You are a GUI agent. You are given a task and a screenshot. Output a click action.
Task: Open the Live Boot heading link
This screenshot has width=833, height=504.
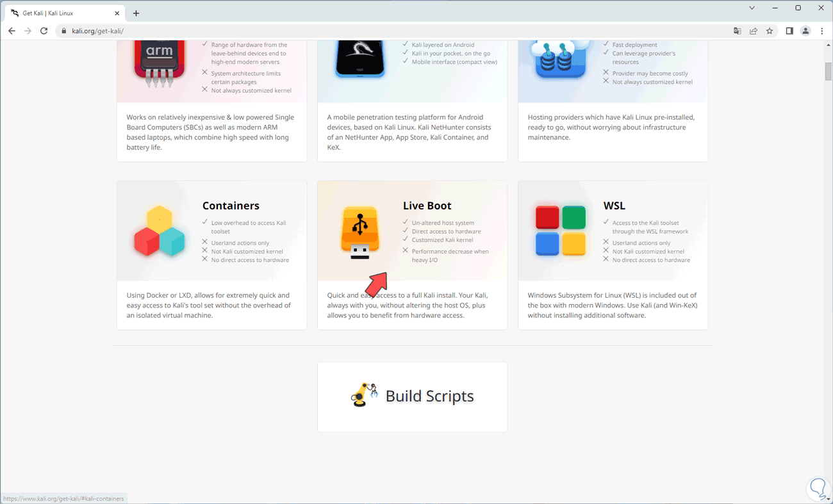point(427,206)
